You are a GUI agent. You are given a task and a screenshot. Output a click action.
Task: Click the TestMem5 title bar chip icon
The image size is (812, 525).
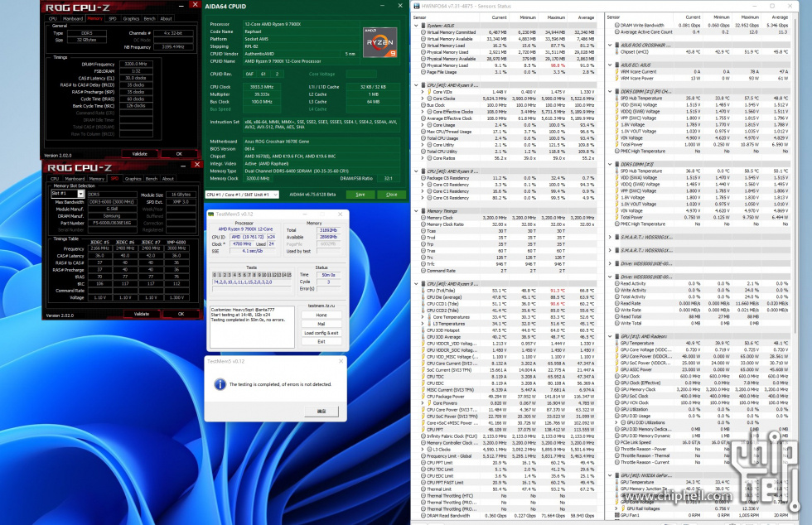click(x=210, y=214)
